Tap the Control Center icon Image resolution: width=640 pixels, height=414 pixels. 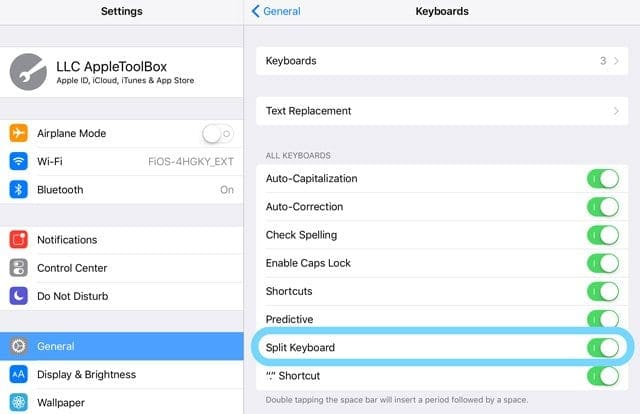click(x=18, y=268)
